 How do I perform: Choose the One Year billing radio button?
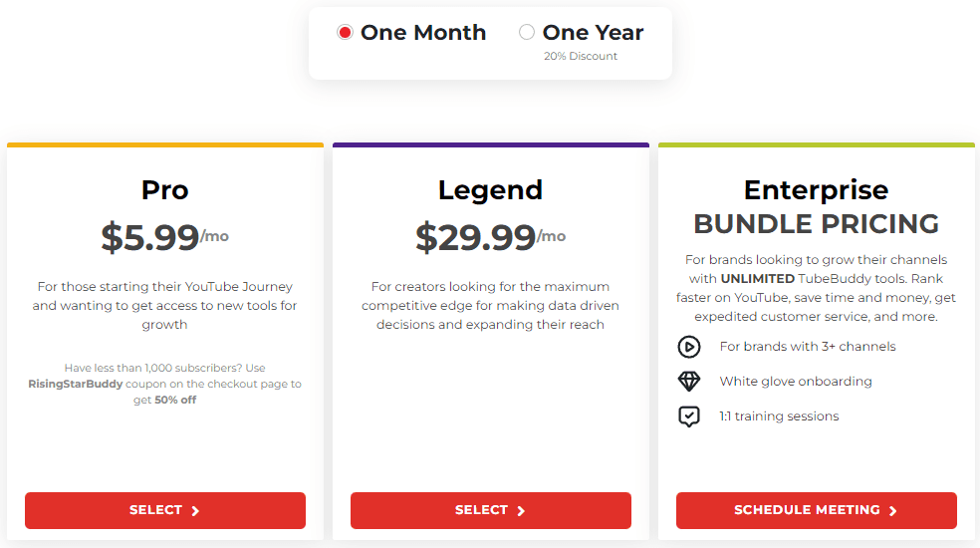(x=527, y=32)
